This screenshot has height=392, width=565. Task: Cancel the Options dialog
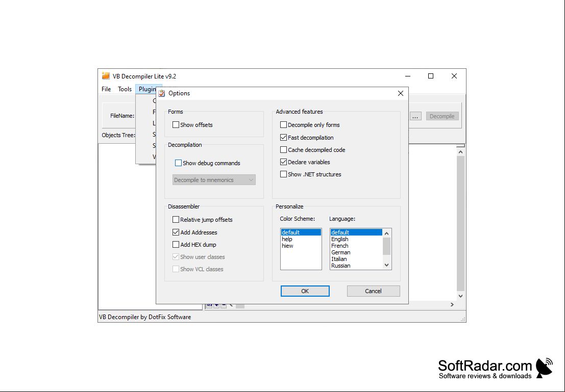[373, 291]
